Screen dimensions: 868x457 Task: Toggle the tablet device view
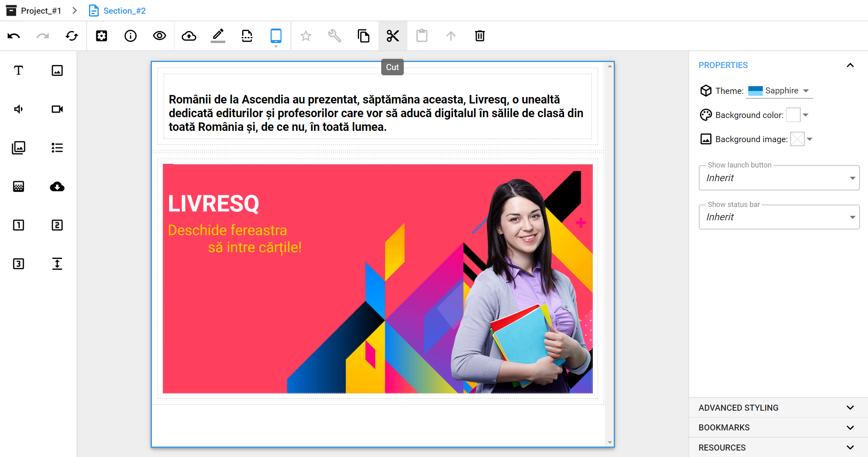276,36
